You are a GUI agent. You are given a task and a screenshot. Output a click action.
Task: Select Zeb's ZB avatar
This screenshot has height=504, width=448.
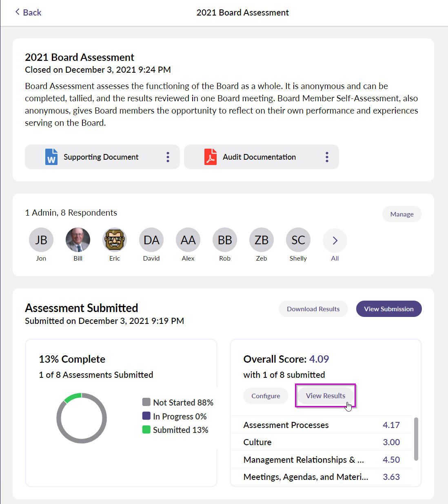tap(262, 240)
